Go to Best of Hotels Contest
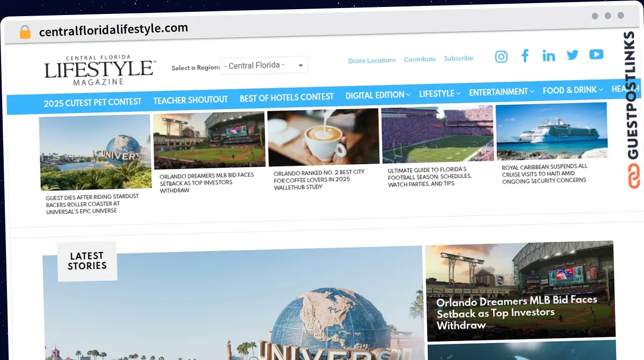The image size is (644, 360). point(287,97)
